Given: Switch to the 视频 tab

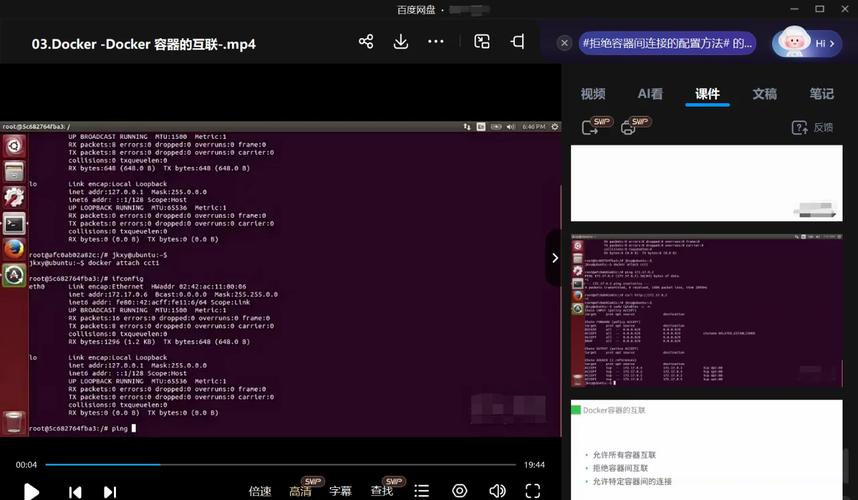Looking at the screenshot, I should pos(593,94).
